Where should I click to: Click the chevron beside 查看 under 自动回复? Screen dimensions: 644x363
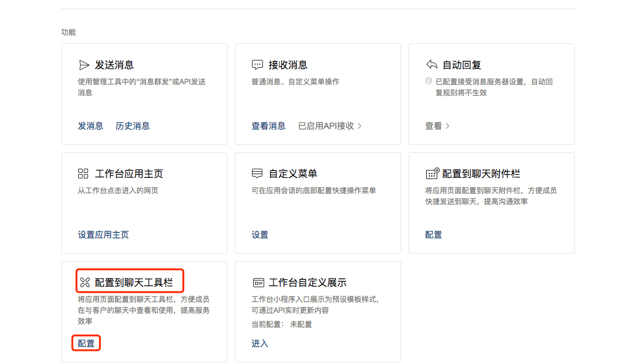(x=448, y=126)
